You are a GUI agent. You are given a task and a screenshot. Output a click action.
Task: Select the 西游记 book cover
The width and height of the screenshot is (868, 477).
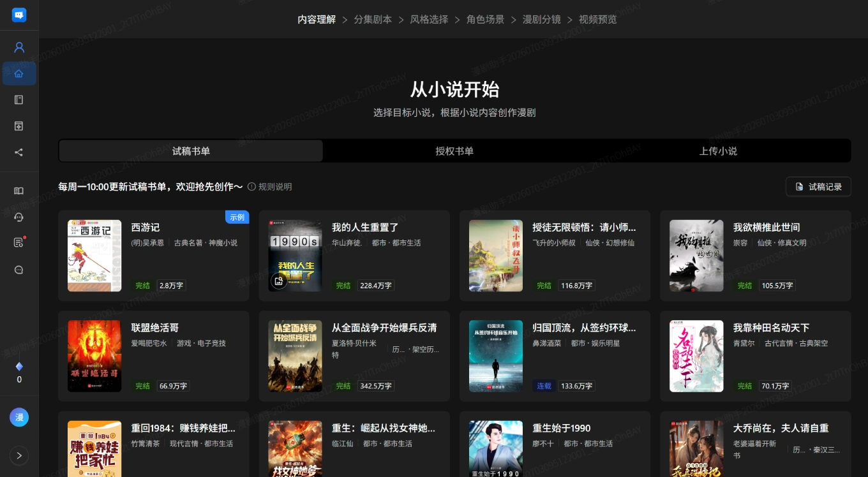[x=94, y=256]
